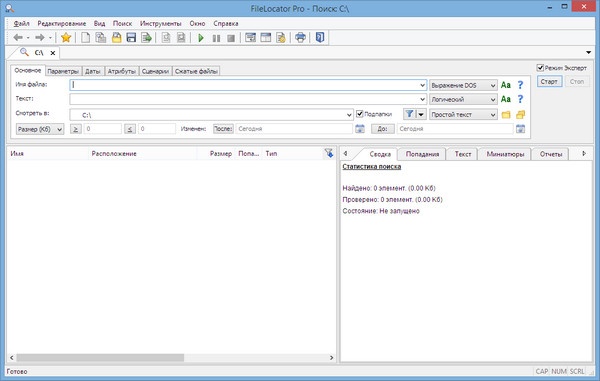Click question mark help beside file name

coord(520,85)
